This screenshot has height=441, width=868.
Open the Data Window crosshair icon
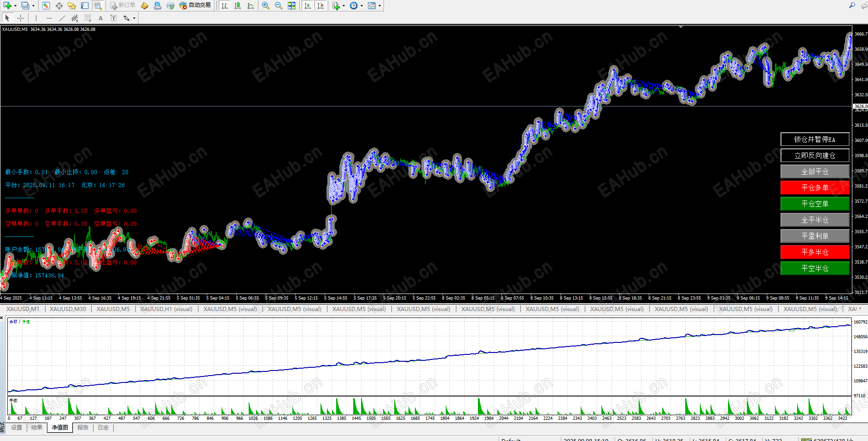[x=59, y=6]
